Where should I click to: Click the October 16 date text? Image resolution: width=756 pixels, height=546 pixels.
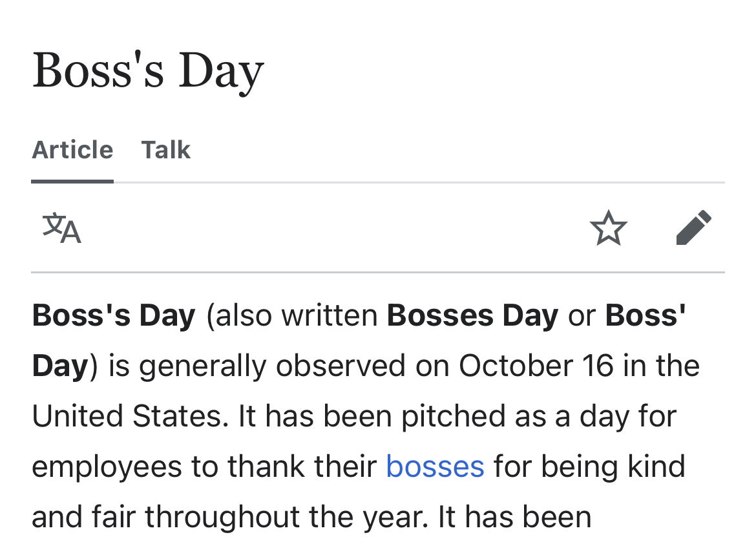[536, 366]
